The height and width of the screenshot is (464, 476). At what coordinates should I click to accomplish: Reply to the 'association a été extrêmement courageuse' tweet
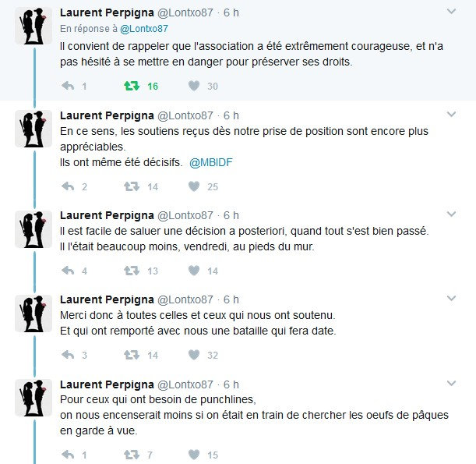pos(68,86)
